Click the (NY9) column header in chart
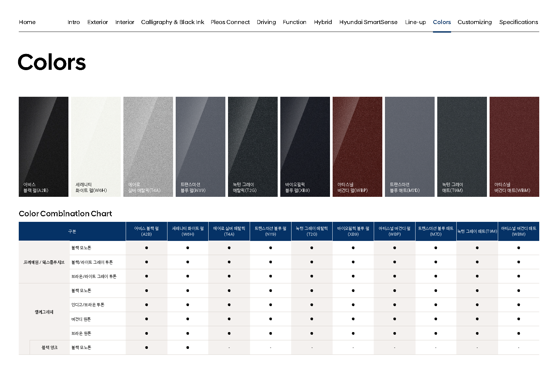This screenshot has height=392, width=558. click(x=270, y=231)
